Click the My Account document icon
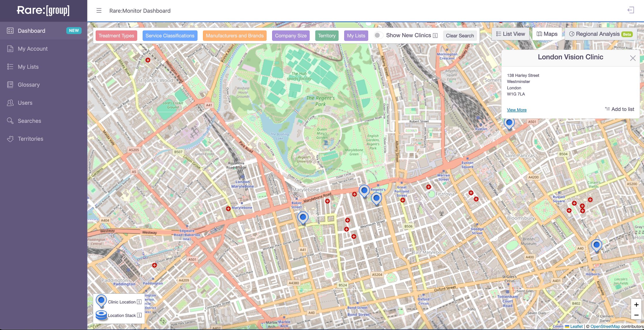 pyautogui.click(x=10, y=49)
